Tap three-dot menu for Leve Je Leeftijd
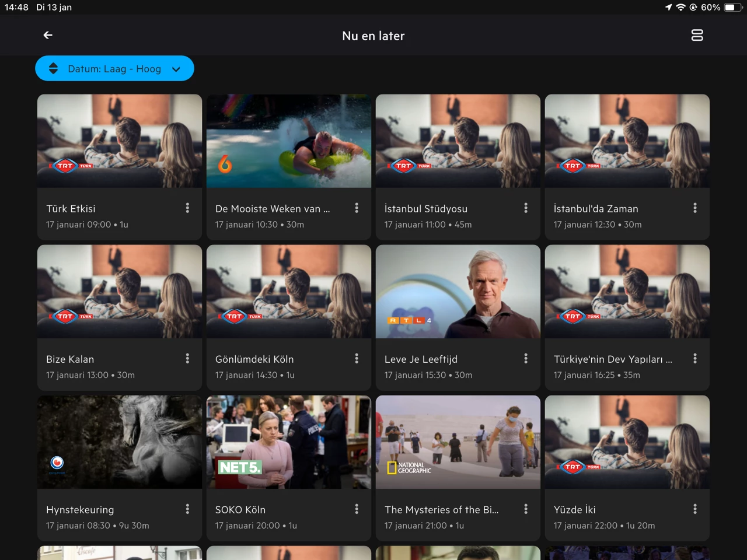The height and width of the screenshot is (560, 747). pyautogui.click(x=526, y=359)
